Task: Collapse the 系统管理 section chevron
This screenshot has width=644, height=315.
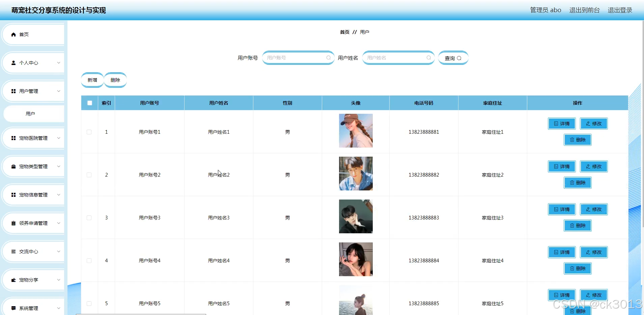Action: (x=59, y=308)
